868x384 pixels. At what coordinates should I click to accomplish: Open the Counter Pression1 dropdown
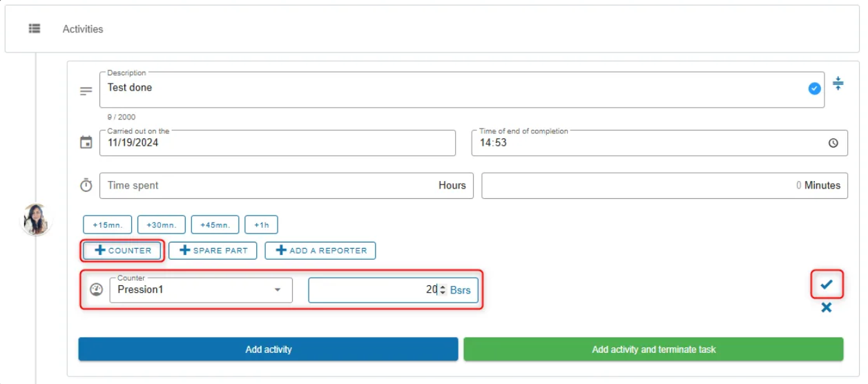[201, 290]
